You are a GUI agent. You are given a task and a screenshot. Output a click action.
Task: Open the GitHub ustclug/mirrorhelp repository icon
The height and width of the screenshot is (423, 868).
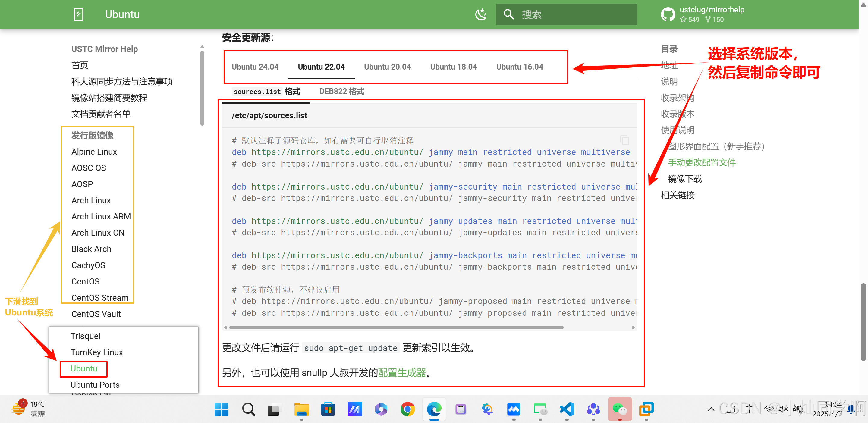pos(668,14)
